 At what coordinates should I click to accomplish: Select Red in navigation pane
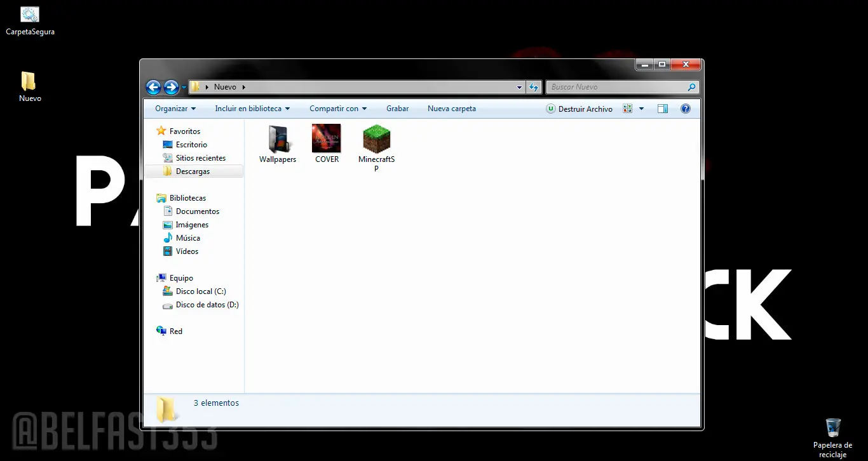click(x=170, y=331)
